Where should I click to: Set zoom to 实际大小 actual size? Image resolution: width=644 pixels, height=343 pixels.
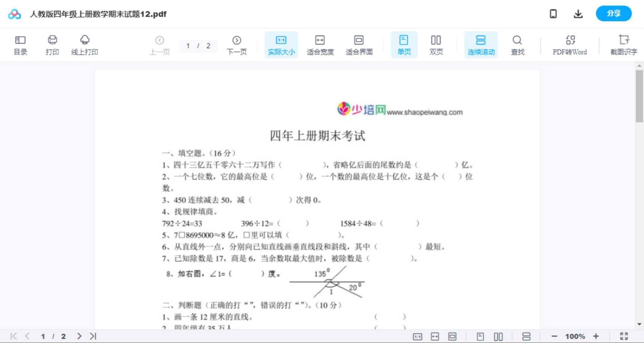(x=281, y=45)
